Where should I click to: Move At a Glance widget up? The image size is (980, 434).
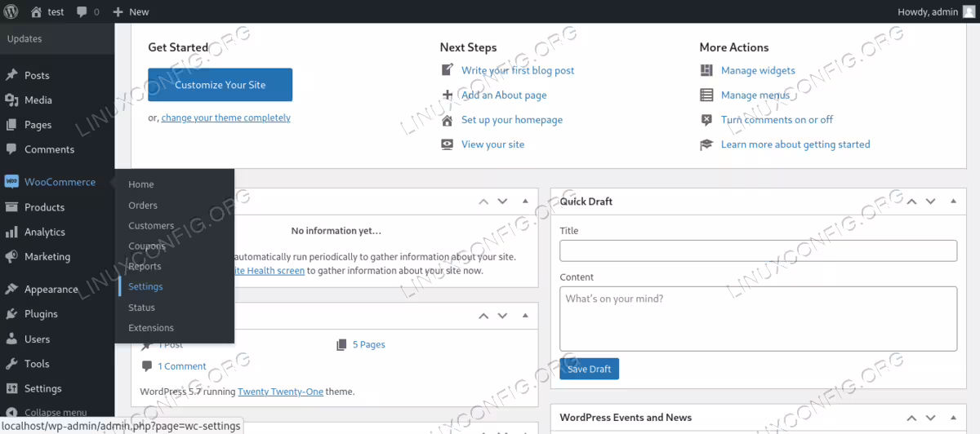coord(483,316)
